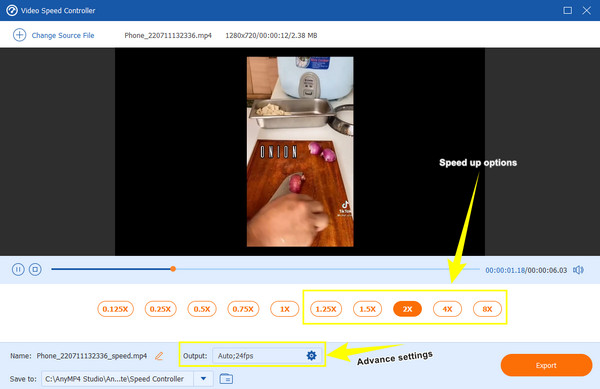Click the Video Speed Controller app logo
This screenshot has height=389, width=600.
12,10
